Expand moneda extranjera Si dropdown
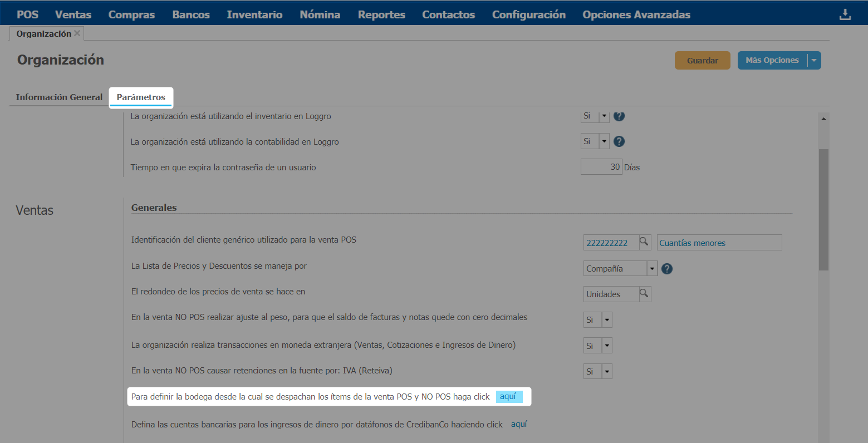This screenshot has width=868, height=443. [607, 346]
